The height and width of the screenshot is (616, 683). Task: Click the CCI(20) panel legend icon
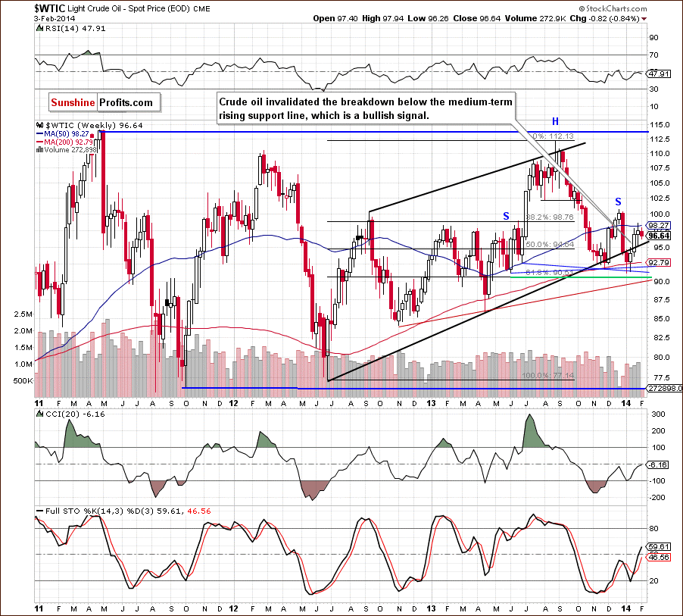[39, 414]
